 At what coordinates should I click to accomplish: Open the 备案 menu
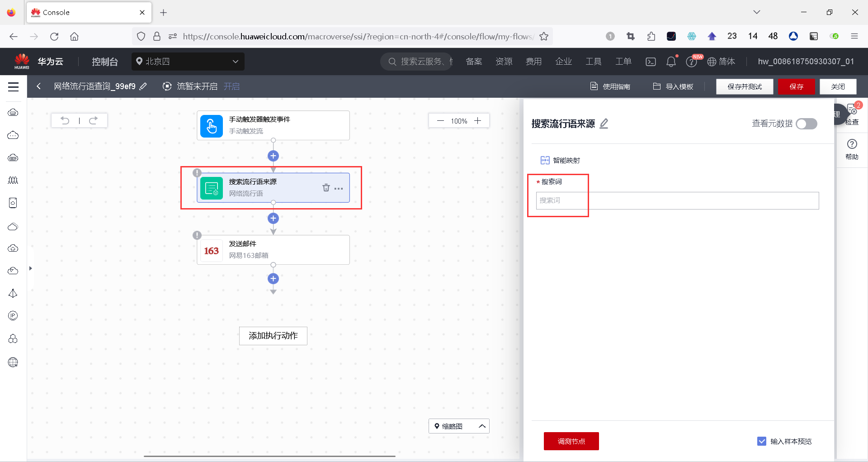[x=474, y=62]
